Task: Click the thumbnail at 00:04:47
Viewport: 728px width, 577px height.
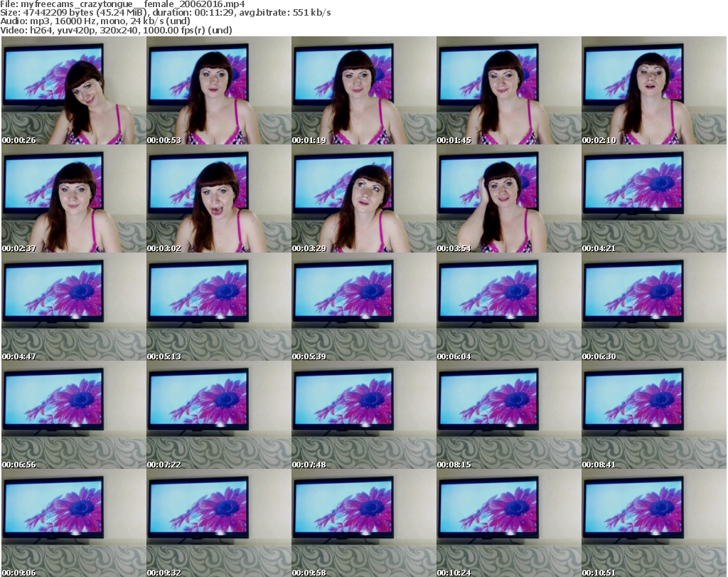Action: pyautogui.click(x=74, y=307)
